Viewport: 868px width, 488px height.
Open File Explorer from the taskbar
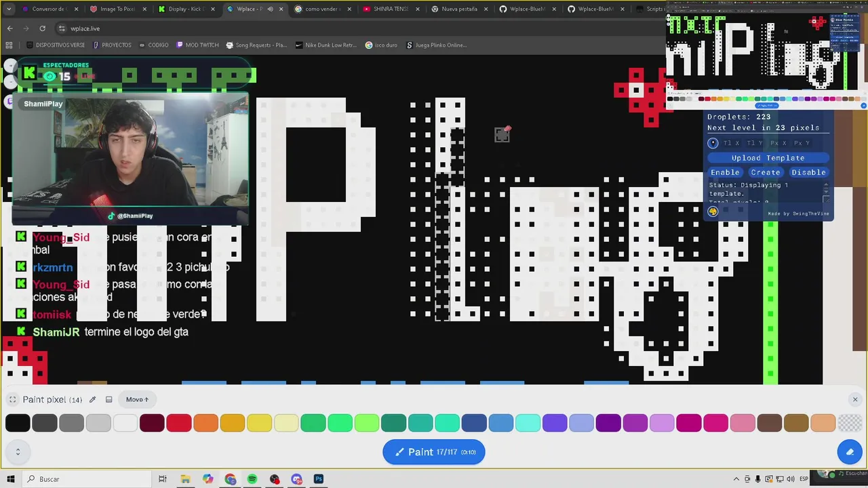click(x=185, y=479)
